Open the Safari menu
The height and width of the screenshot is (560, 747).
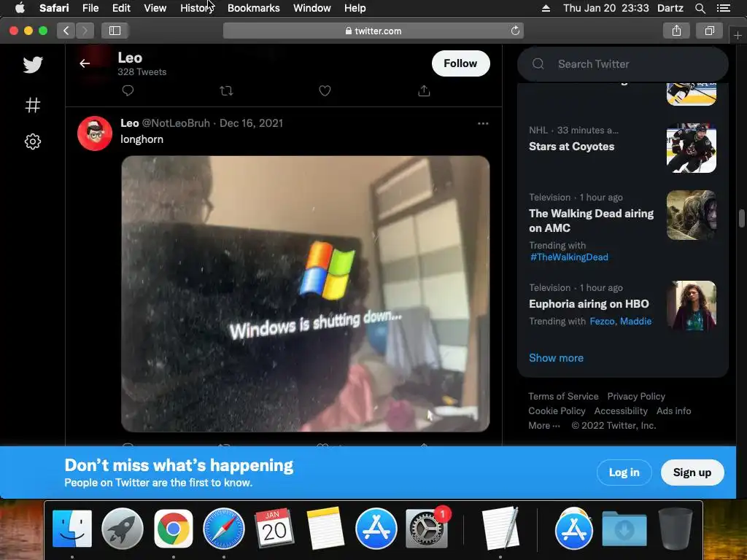click(54, 8)
